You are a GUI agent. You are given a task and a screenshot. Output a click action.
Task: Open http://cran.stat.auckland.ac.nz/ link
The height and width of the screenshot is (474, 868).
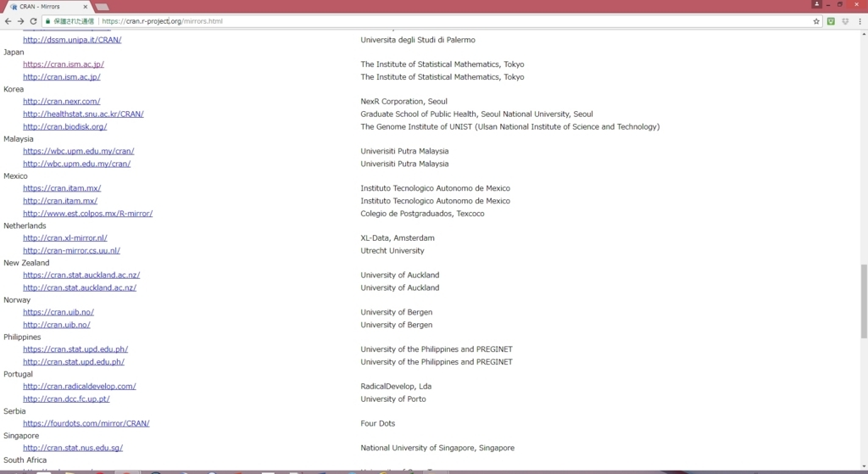pyautogui.click(x=79, y=288)
